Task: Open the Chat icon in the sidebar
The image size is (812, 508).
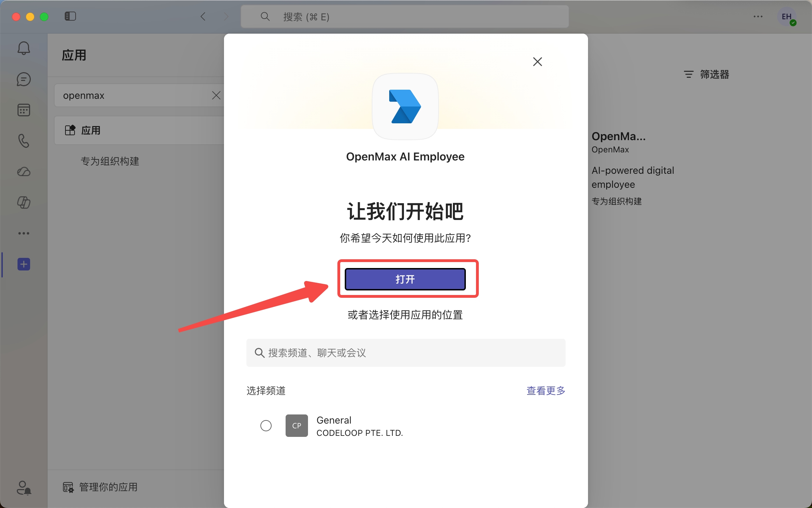Action: pyautogui.click(x=24, y=79)
